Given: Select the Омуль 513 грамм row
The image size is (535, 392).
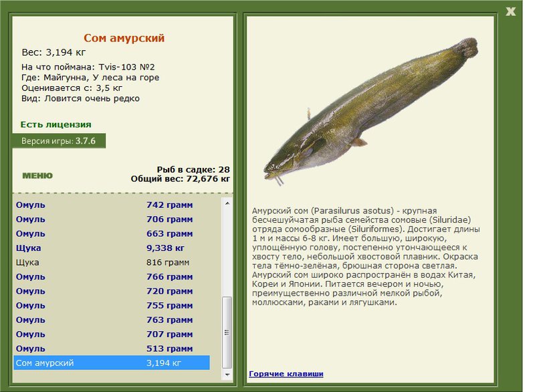Looking at the screenshot, I should pyautogui.click(x=112, y=349).
